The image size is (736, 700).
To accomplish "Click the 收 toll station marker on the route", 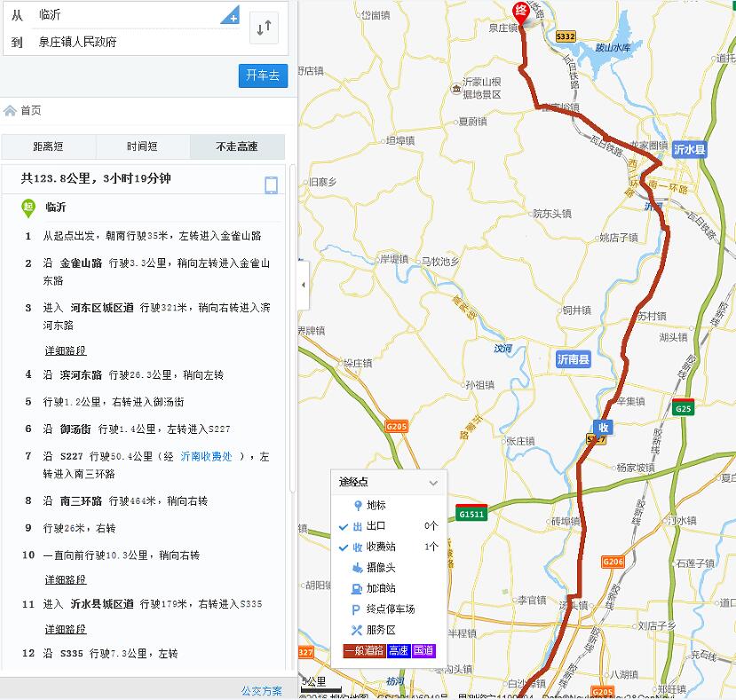I will tap(604, 426).
